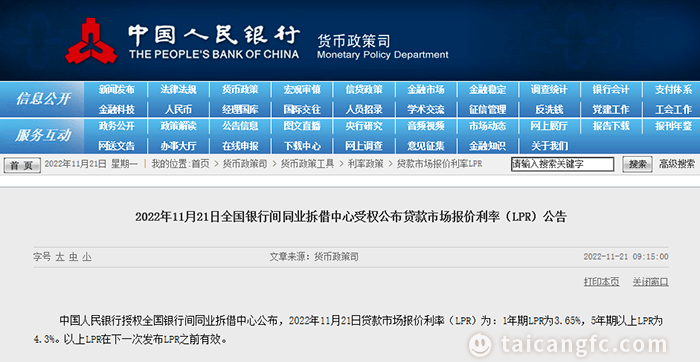Click the 文章来源：货币政策司 source text
Viewport: 700px width, 362px height.
(x=314, y=257)
